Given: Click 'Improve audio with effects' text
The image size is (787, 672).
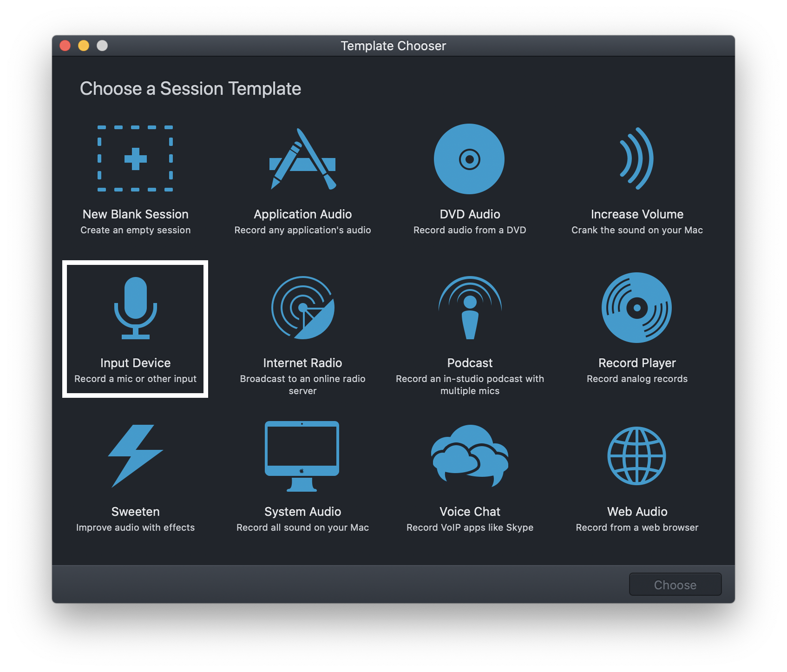Looking at the screenshot, I should [136, 527].
